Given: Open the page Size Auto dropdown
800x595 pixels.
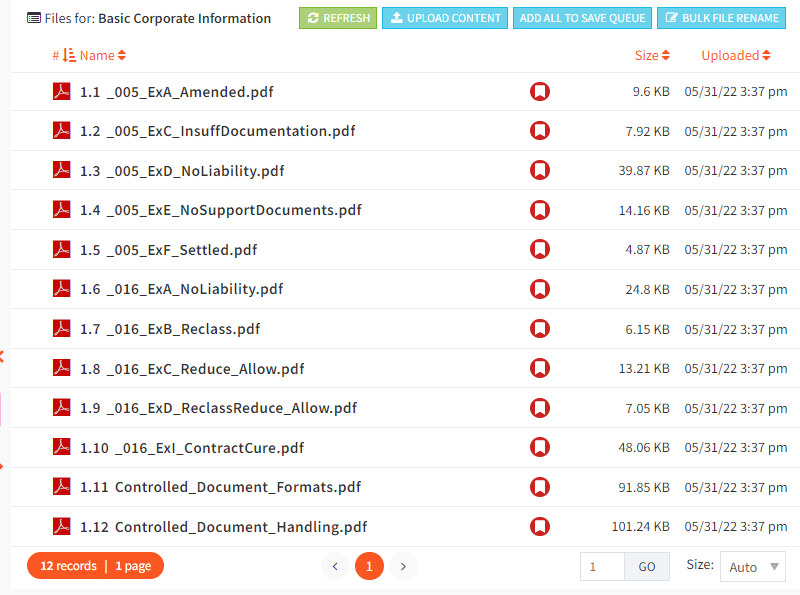Looking at the screenshot, I should (753, 566).
